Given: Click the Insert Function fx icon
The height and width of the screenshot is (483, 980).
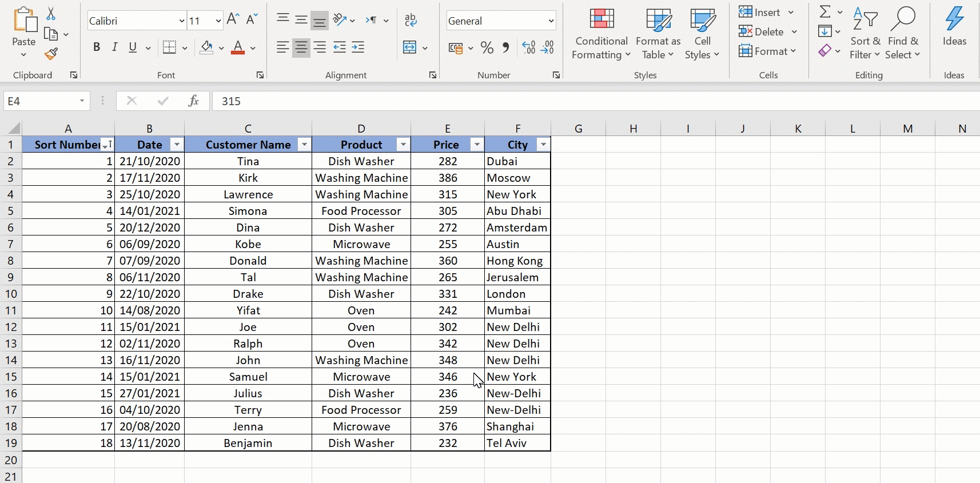Looking at the screenshot, I should click(x=193, y=101).
